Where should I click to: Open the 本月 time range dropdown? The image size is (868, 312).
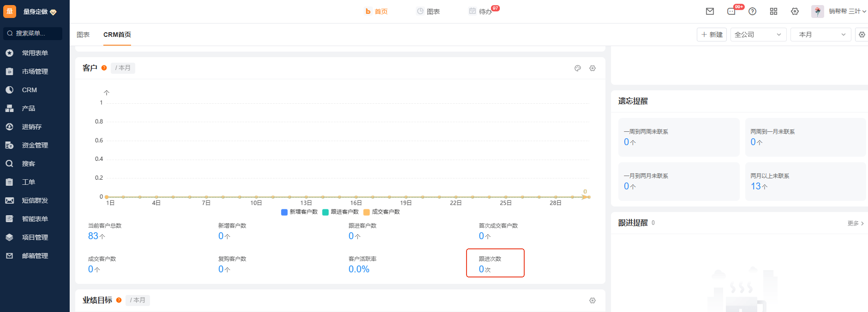[820, 35]
